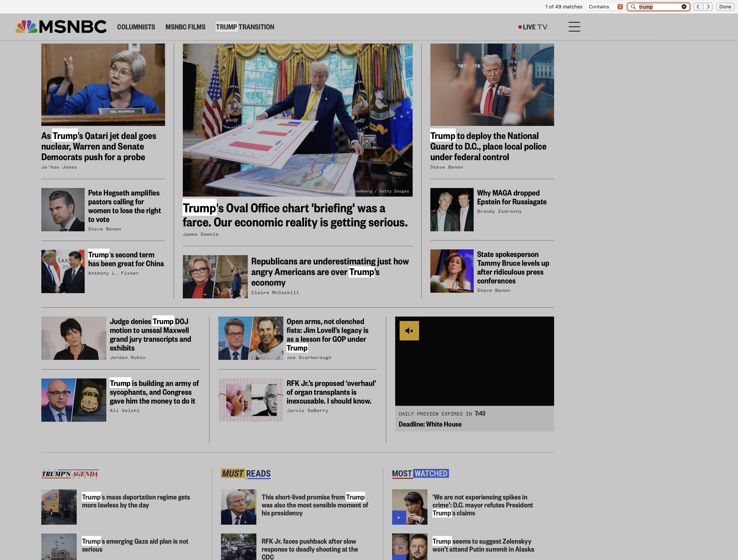This screenshot has width=738, height=560.
Task: Click RFK Jr. organ transplant thumbnail
Action: click(x=251, y=400)
